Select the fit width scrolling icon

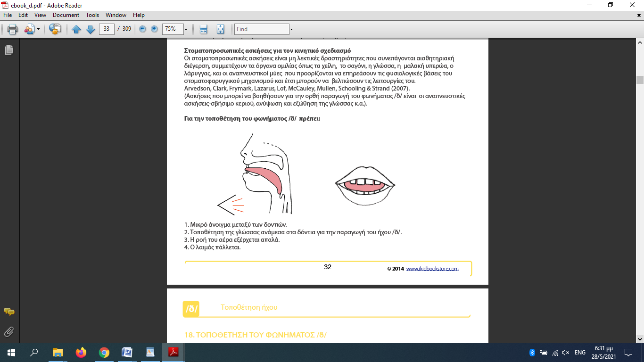point(204,29)
